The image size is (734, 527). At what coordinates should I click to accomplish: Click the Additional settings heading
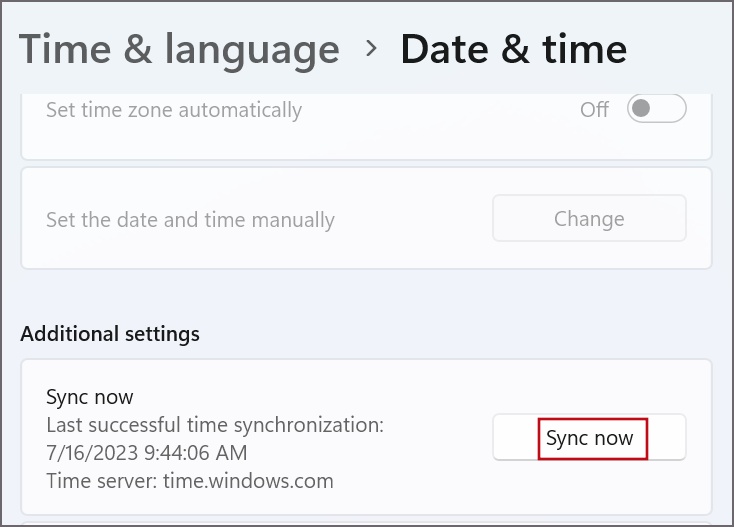(110, 334)
